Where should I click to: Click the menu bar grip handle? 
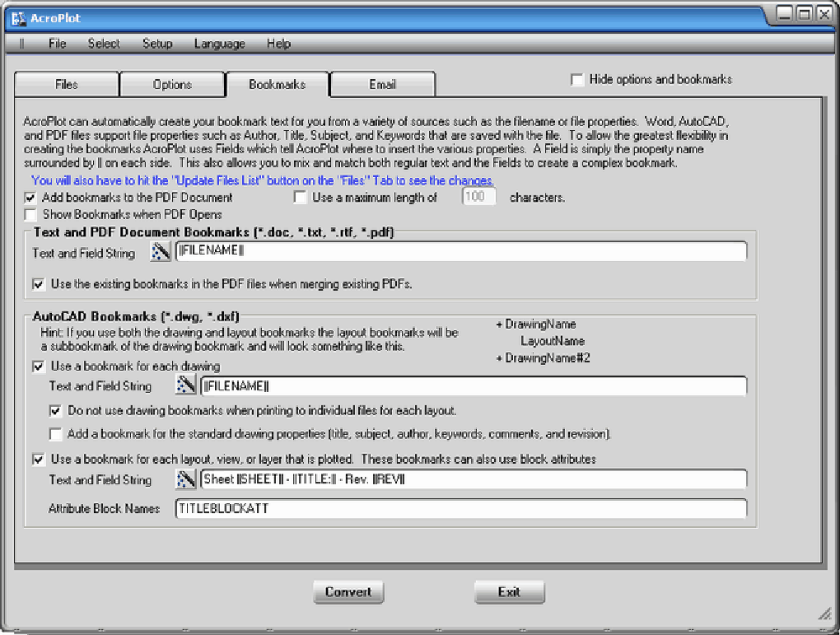22,44
